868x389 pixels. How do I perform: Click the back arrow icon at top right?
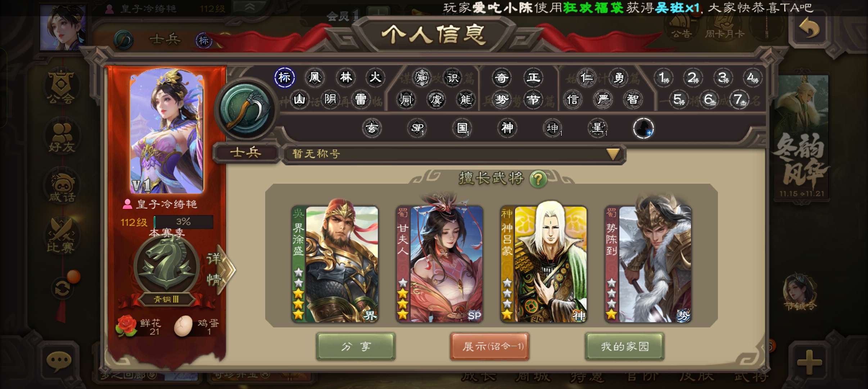point(809,28)
